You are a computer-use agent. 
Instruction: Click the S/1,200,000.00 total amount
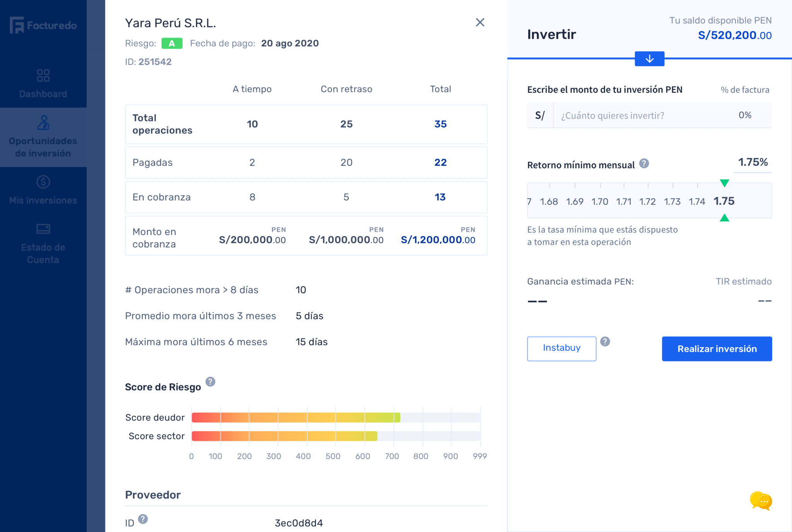pyautogui.click(x=438, y=240)
